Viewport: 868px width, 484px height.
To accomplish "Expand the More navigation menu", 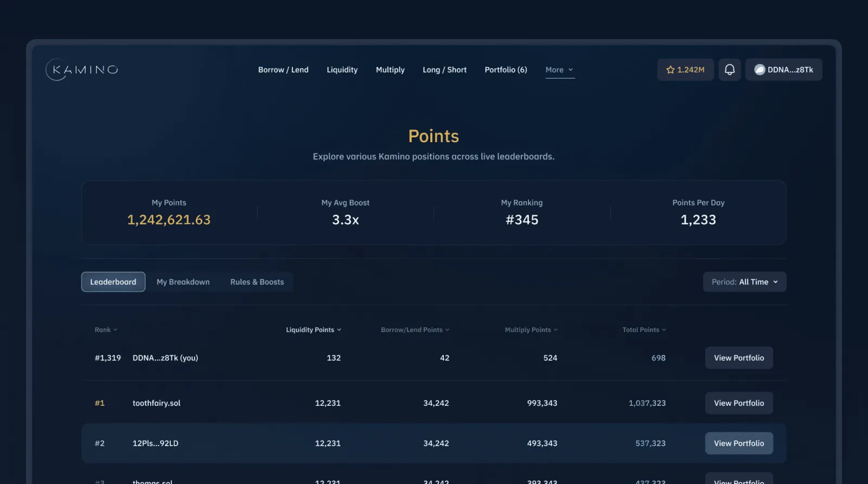I will click(560, 69).
